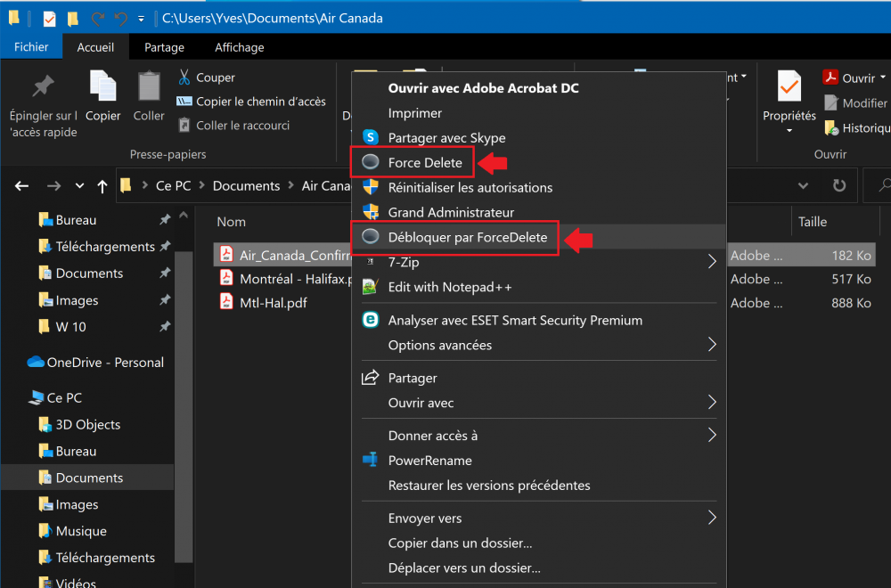Click the PowerRename icon
The height and width of the screenshot is (588, 891).
pos(371,461)
